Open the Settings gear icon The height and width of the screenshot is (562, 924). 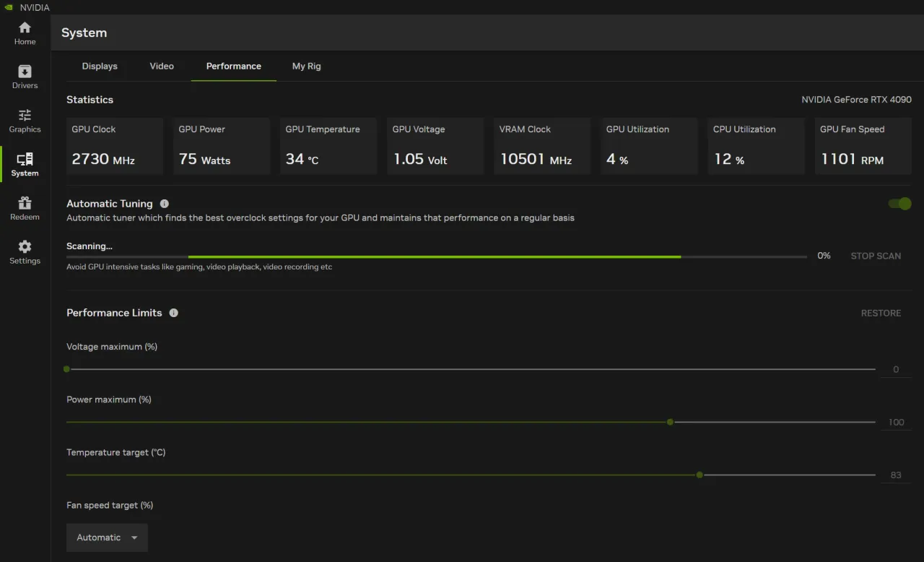pos(25,252)
